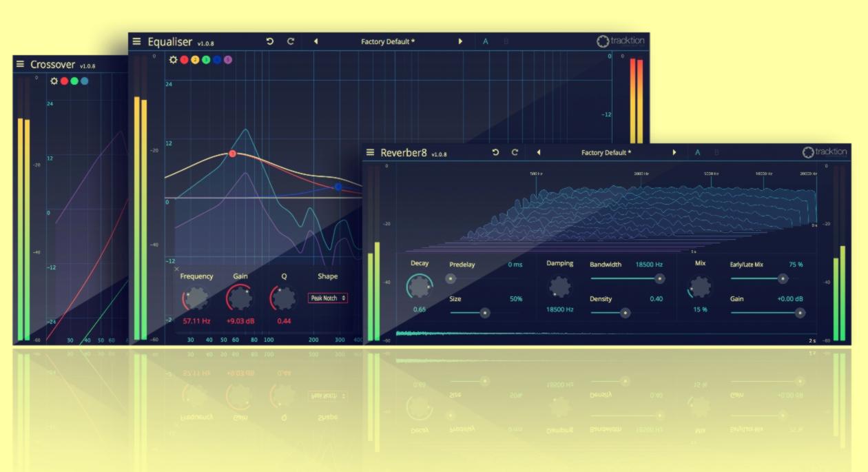
Task: Toggle Equaliser band 2 yellow dot
Action: (195, 60)
